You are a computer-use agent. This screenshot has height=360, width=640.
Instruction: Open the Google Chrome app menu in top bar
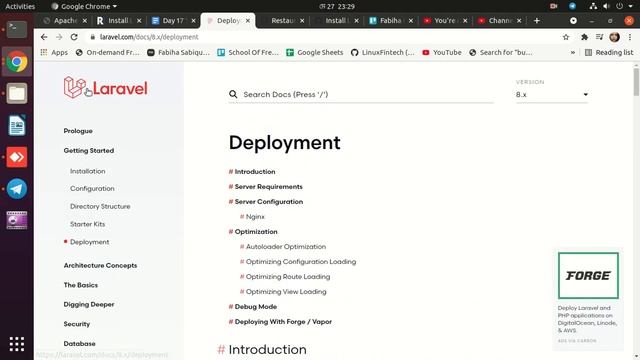(84, 6)
